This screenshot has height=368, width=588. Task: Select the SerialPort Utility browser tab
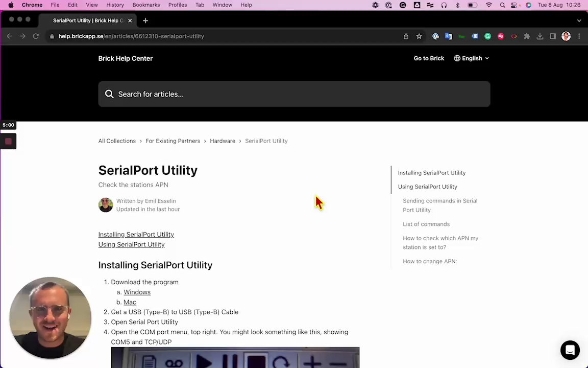[x=87, y=20]
